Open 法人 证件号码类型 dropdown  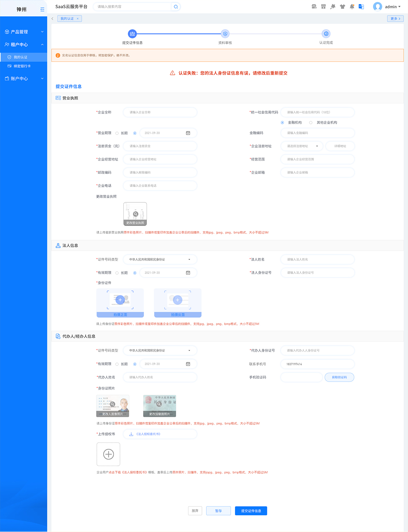[160, 260]
